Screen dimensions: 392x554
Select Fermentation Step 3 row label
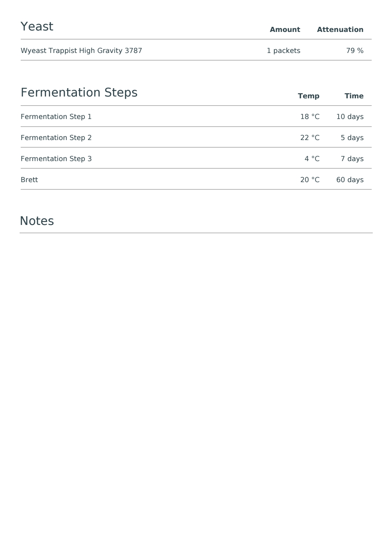coord(56,159)
